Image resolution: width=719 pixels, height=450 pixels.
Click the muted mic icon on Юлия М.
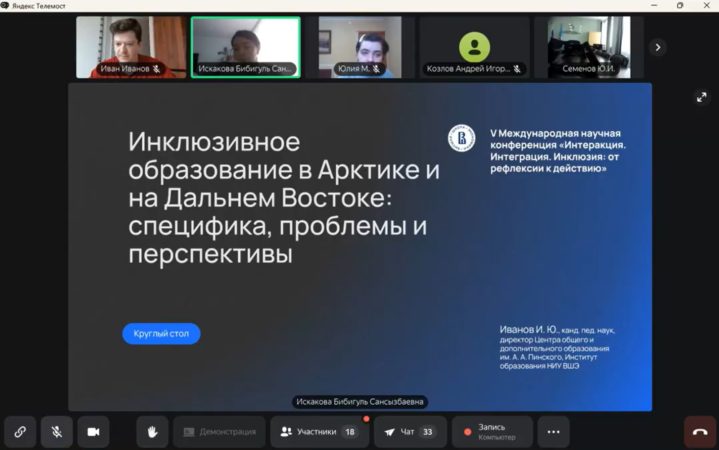pyautogui.click(x=376, y=69)
